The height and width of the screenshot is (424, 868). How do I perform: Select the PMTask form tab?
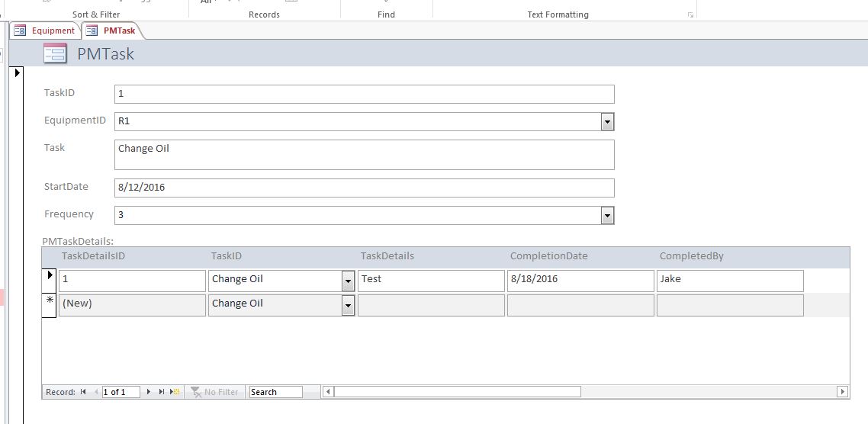point(112,31)
